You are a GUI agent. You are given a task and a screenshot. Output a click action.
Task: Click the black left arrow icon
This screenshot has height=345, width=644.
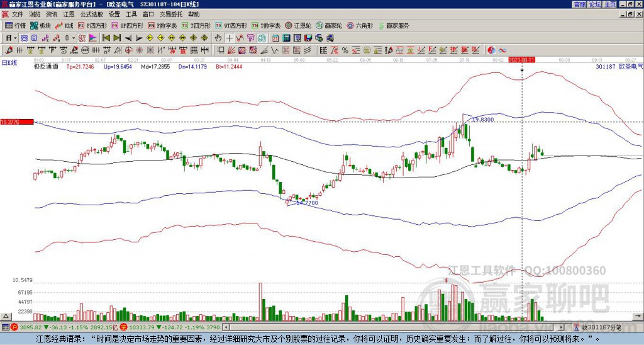click(128, 38)
